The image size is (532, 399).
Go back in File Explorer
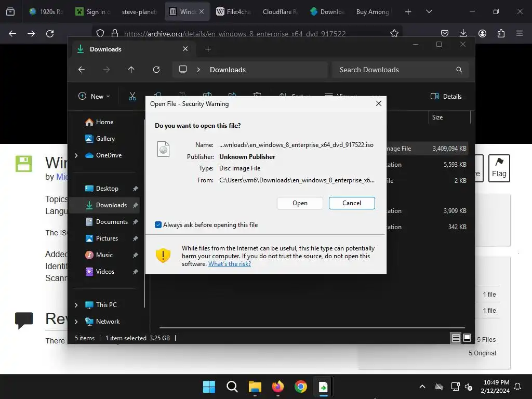(x=82, y=70)
